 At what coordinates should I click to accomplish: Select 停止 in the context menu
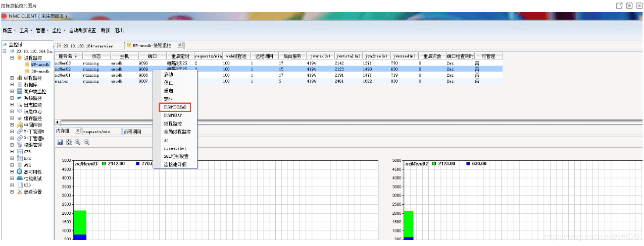coord(168,82)
